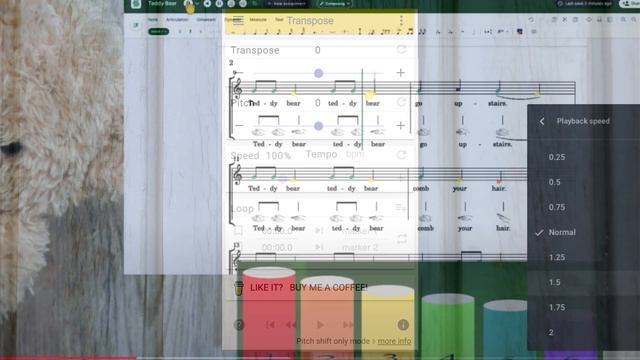Click the speed bpm input field
This screenshot has width=640, height=360.
click(355, 154)
